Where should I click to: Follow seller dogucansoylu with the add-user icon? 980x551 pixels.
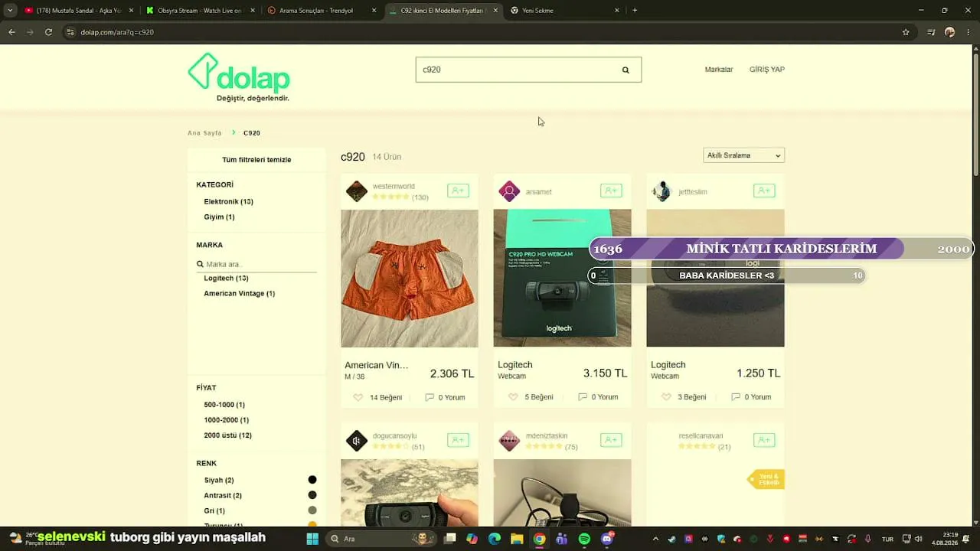click(458, 440)
